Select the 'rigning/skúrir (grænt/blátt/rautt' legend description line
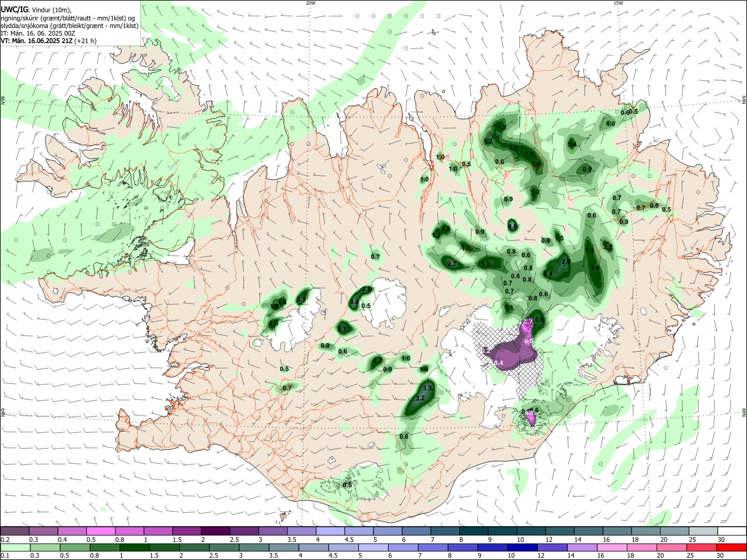 pyautogui.click(x=68, y=18)
